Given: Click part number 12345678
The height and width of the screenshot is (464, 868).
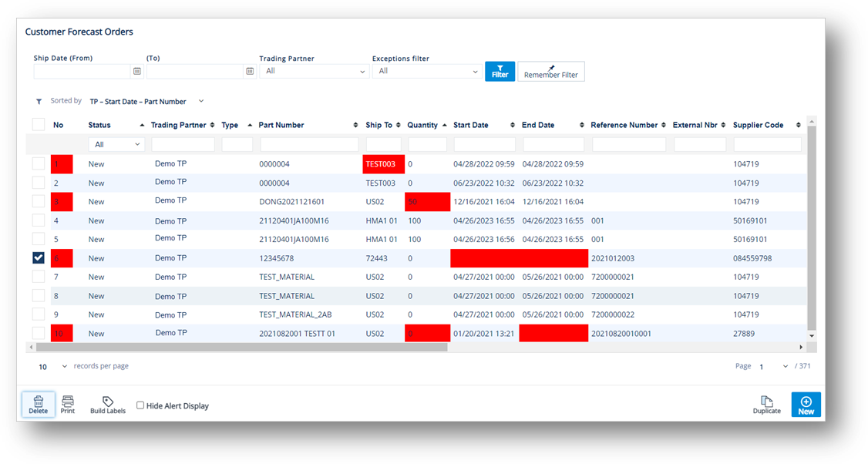Looking at the screenshot, I should coord(276,258).
